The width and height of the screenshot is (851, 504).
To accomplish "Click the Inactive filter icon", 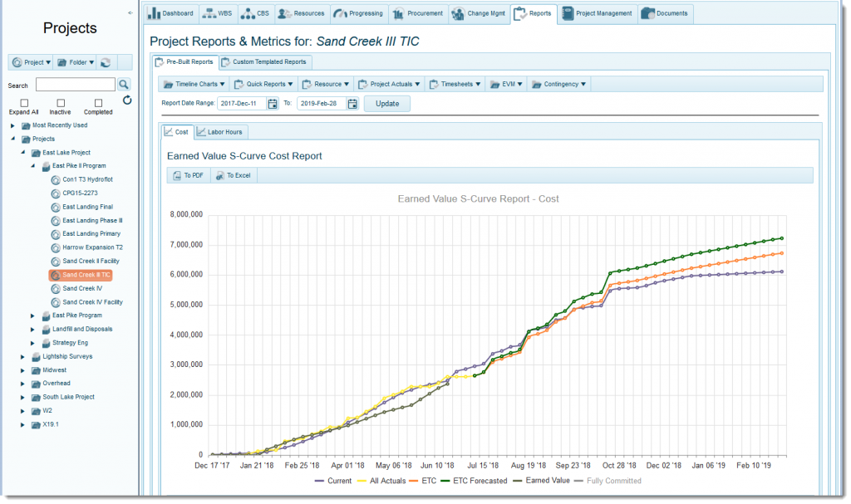I will pos(59,105).
